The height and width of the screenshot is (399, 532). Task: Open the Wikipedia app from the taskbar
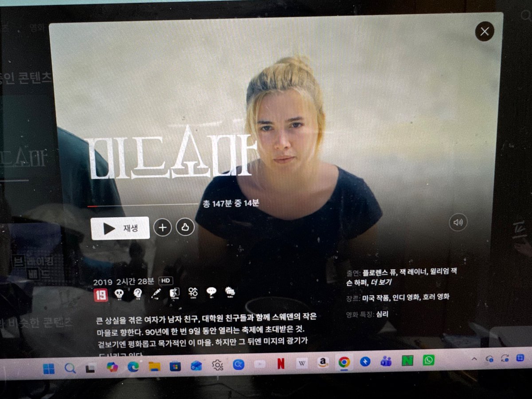tap(302, 363)
